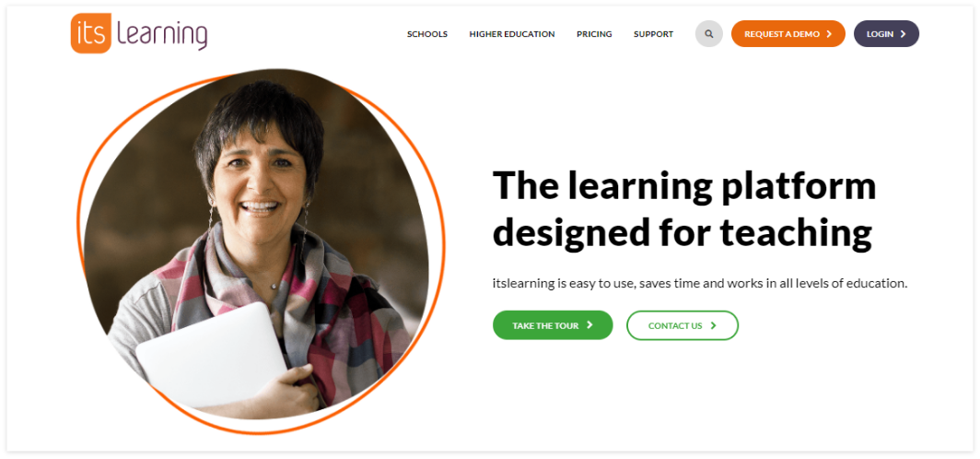The height and width of the screenshot is (459, 980).
Task: Click the headline 'The learning platform designed for teaching'
Action: [684, 209]
